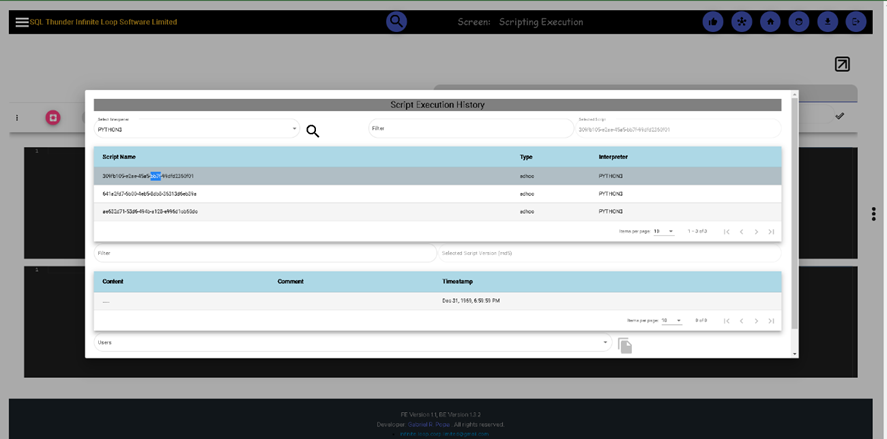Open items per page dropdown in versions table
The height and width of the screenshot is (439, 887).
coord(671,321)
